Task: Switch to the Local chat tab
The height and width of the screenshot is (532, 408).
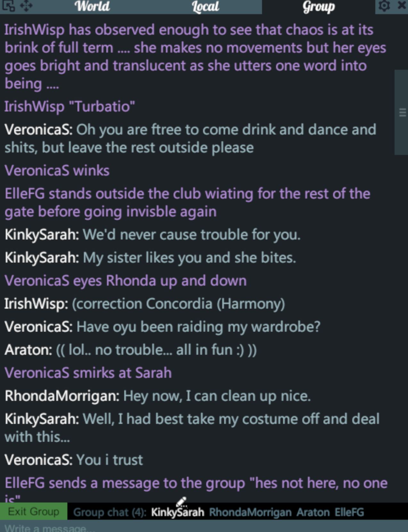Action: (x=205, y=7)
